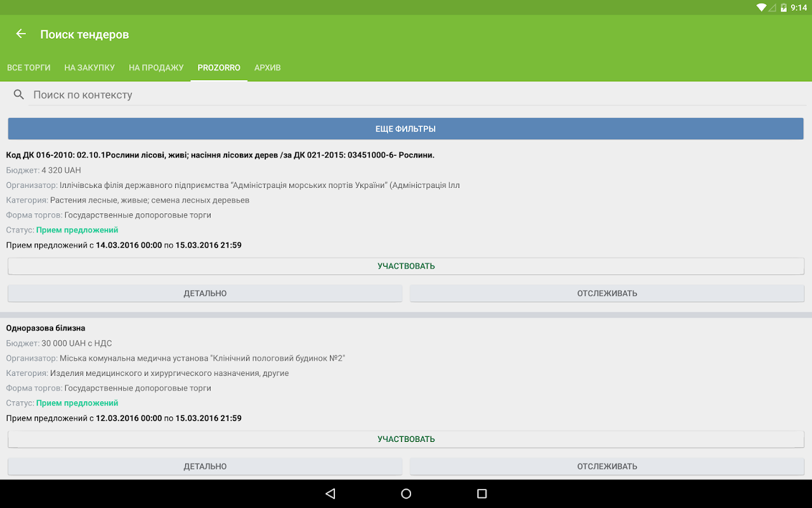Select the PROZORRO tab

(x=219, y=67)
